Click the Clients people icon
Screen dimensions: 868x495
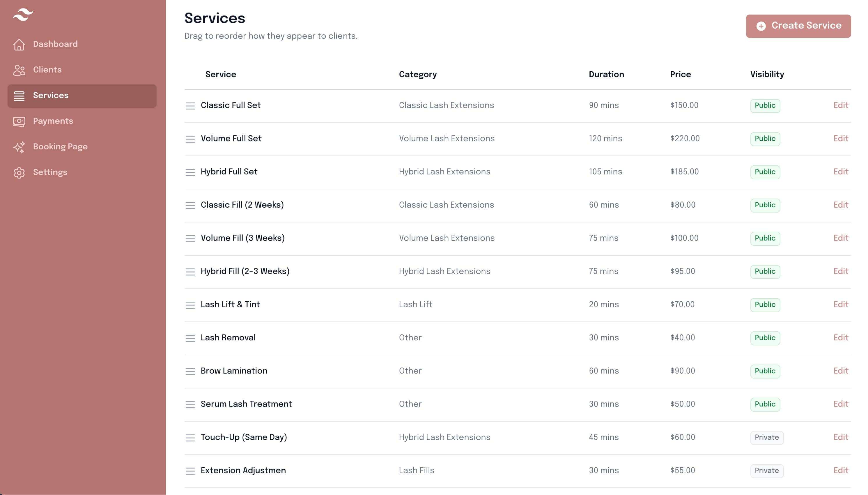19,70
